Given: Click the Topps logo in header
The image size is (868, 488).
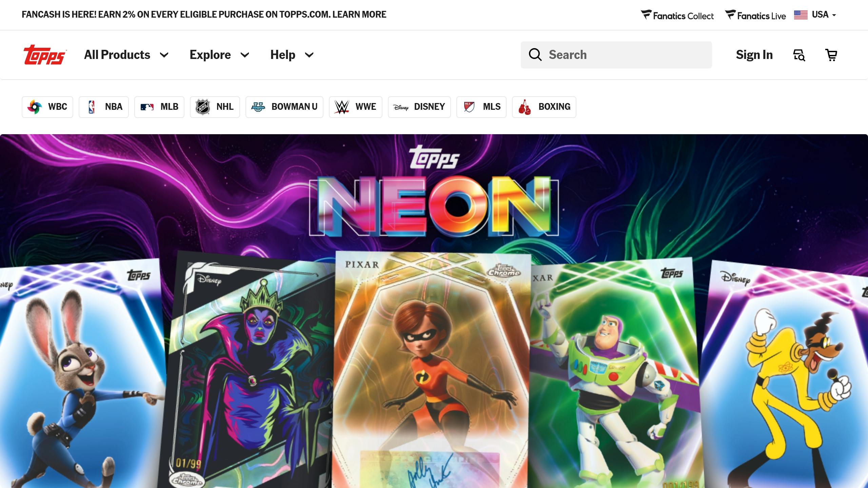Looking at the screenshot, I should pyautogui.click(x=45, y=55).
